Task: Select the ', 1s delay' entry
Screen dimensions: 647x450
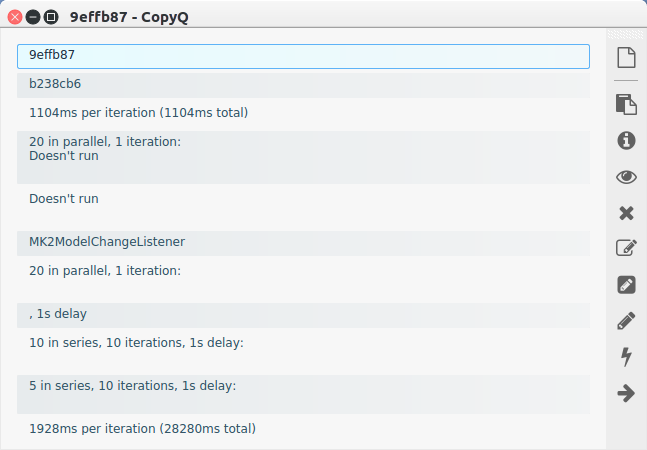Action: click(303, 316)
